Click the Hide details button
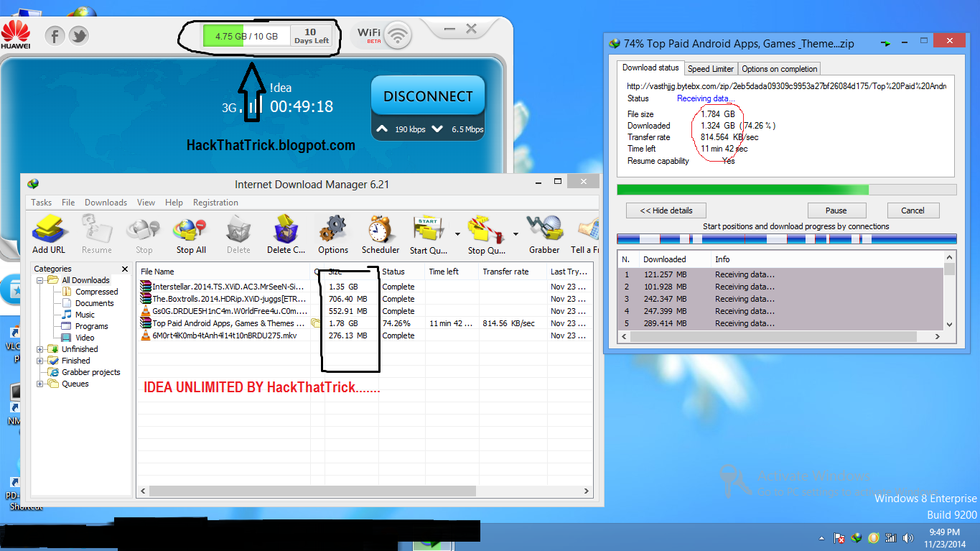The height and width of the screenshot is (551, 980). [666, 210]
